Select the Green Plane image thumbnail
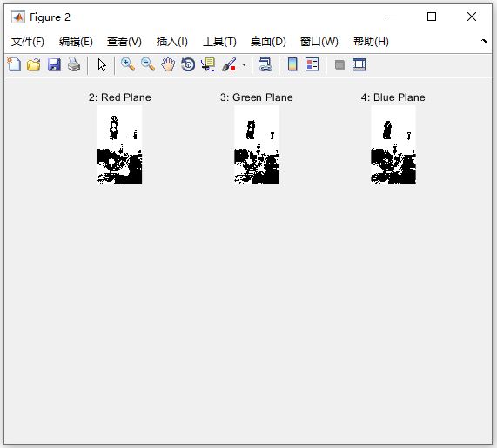This screenshot has height=448, width=497. [x=257, y=144]
